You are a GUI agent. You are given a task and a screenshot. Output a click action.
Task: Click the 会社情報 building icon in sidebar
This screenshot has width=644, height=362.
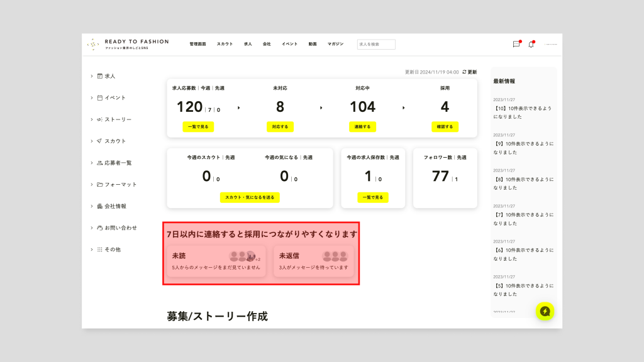pyautogui.click(x=99, y=206)
